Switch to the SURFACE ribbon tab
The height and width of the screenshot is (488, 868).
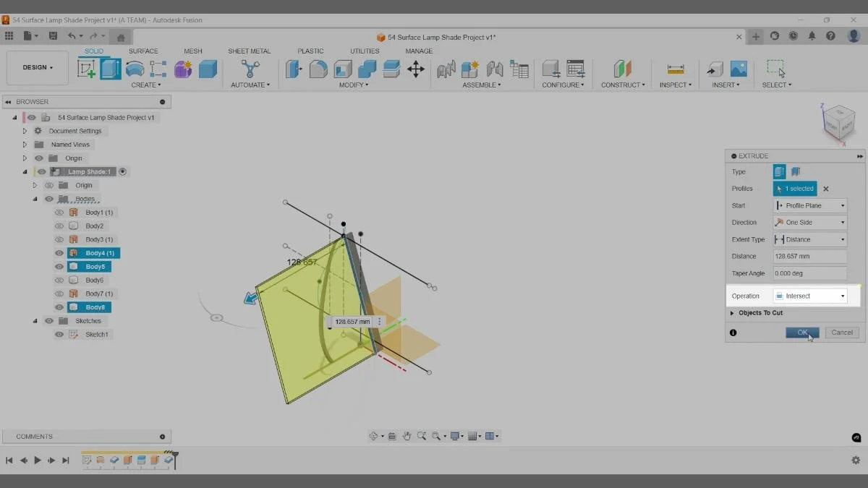[x=143, y=51]
